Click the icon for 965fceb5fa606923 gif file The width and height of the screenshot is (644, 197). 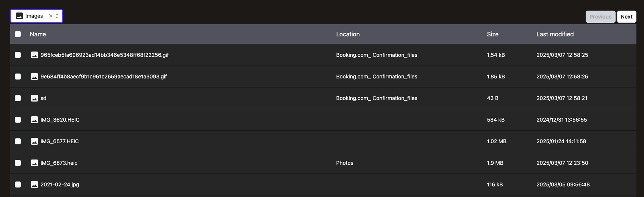tap(34, 55)
